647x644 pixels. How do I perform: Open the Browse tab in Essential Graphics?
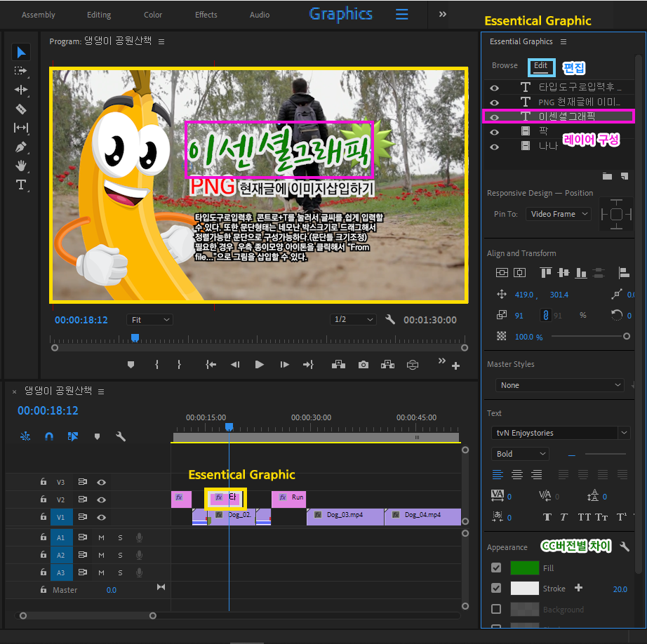(x=505, y=66)
